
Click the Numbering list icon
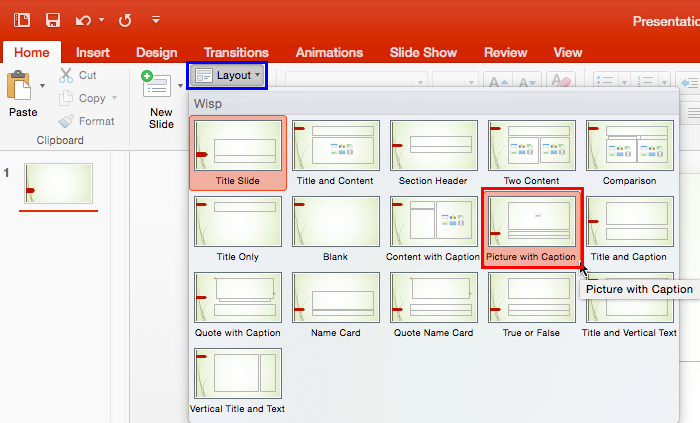click(x=645, y=81)
